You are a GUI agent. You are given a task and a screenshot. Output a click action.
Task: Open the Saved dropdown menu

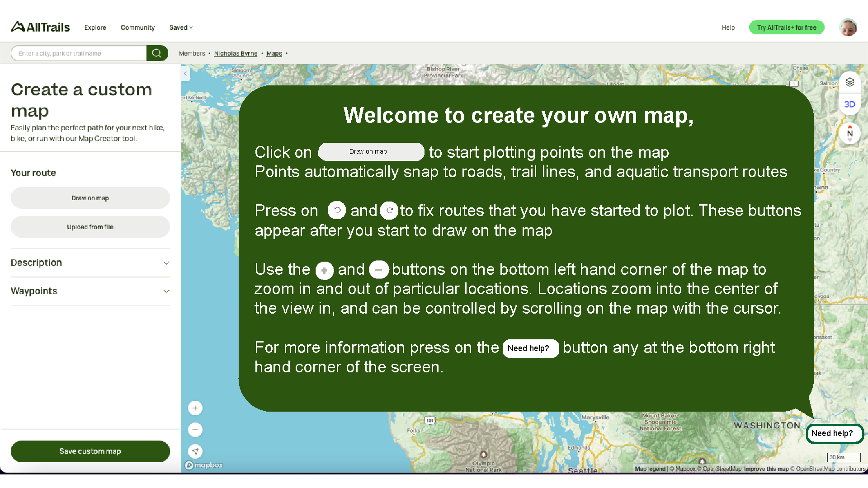181,28
